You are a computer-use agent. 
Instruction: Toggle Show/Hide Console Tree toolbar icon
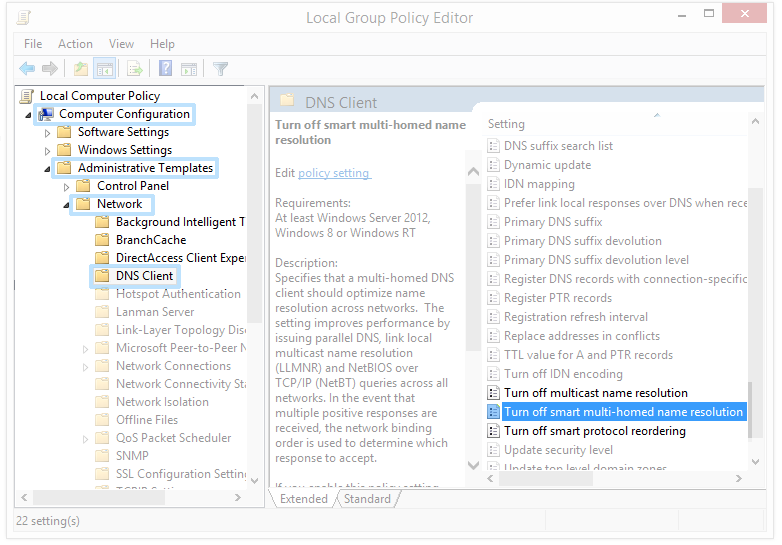tap(105, 69)
